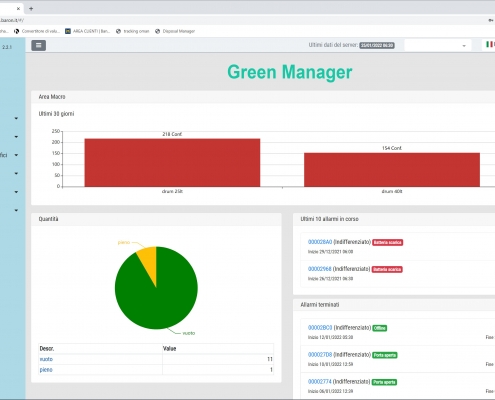Close the current browser tab
495x400 pixels.
pyautogui.click(x=18, y=9)
